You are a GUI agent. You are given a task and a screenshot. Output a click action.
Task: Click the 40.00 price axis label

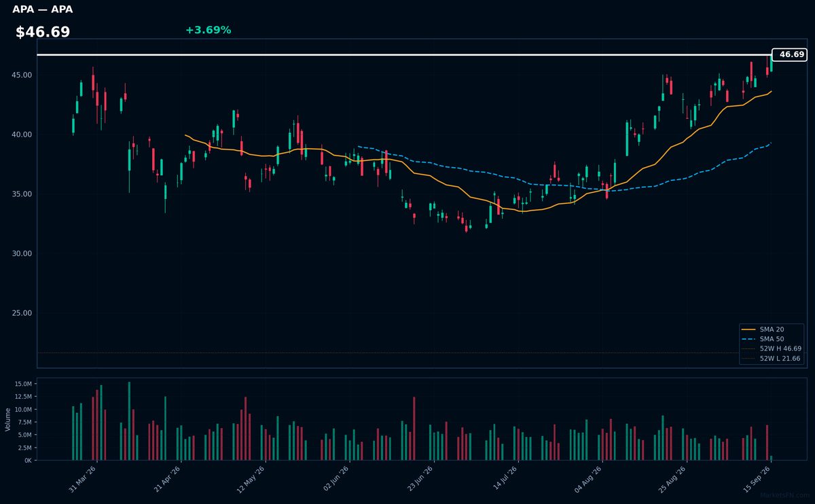pos(22,134)
